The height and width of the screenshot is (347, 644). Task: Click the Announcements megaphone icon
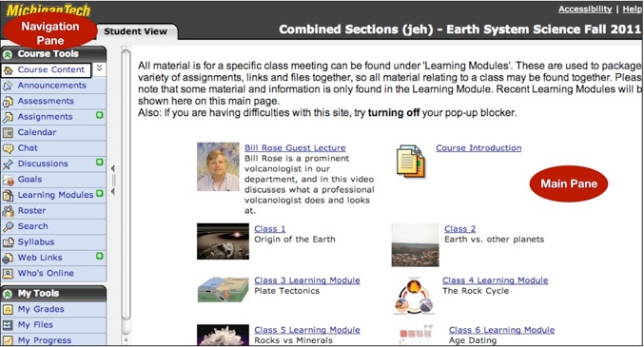pos(8,86)
